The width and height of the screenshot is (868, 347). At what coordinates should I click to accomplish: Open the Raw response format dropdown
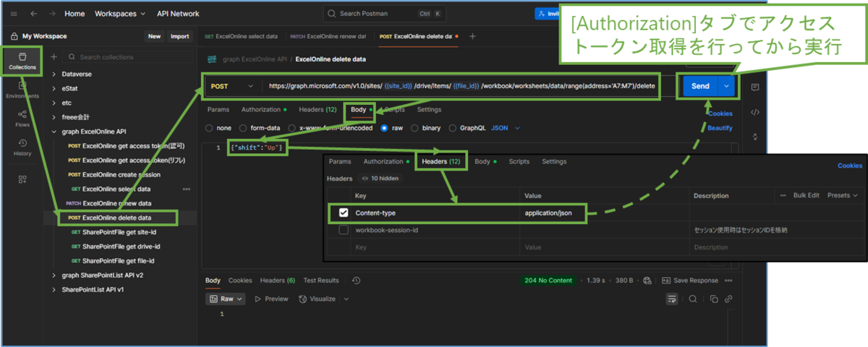226,299
